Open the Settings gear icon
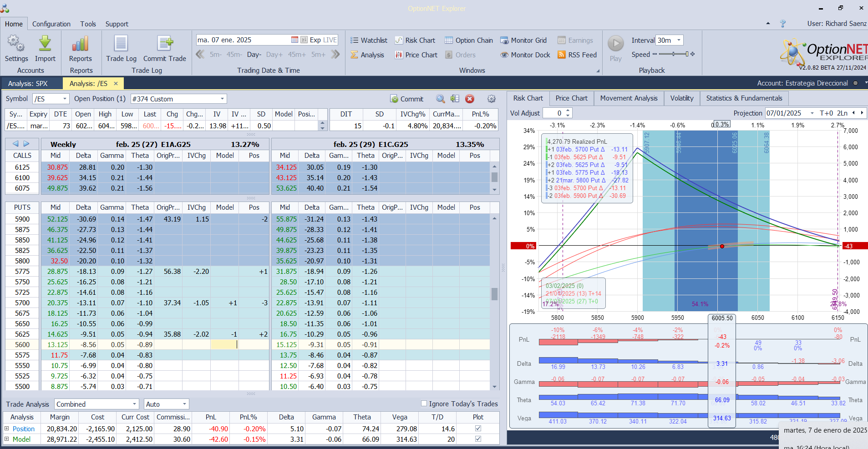The width and height of the screenshot is (868, 449). click(x=16, y=44)
